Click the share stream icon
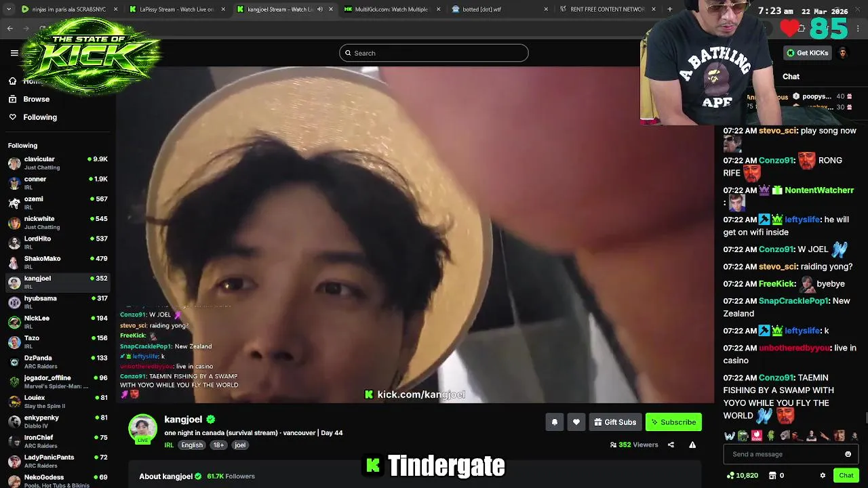 (x=671, y=445)
